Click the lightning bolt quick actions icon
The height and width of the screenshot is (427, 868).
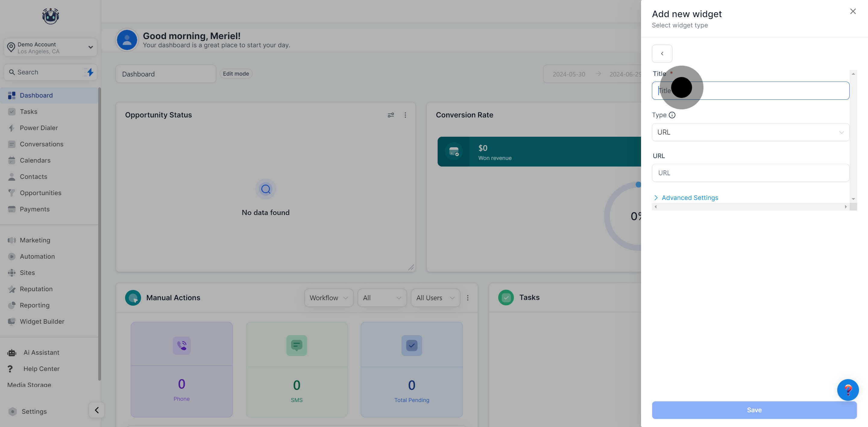90,72
